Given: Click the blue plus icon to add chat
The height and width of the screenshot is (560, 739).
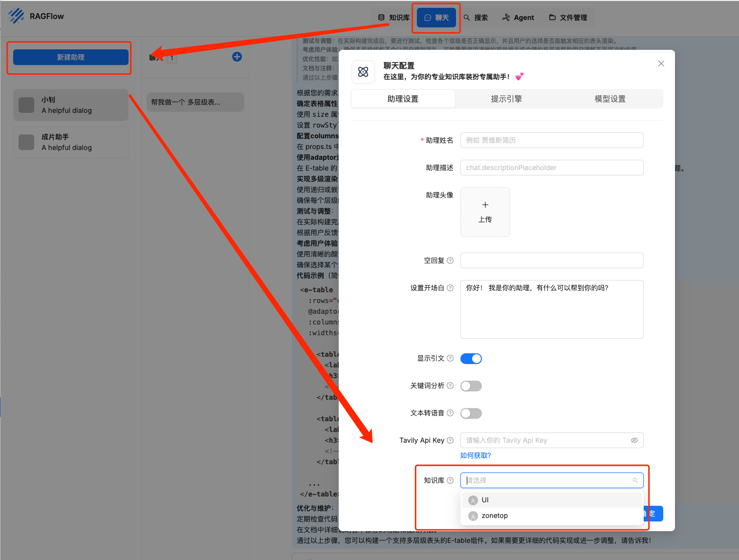Looking at the screenshot, I should point(237,57).
